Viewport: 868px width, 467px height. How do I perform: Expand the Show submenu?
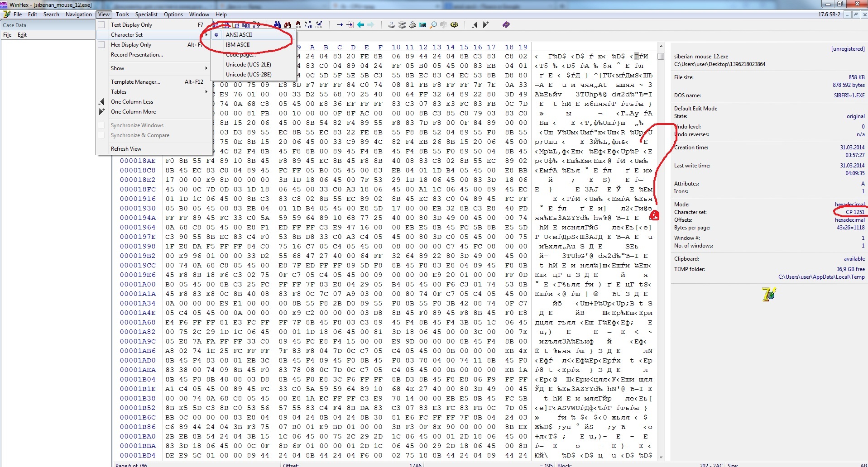coord(154,68)
